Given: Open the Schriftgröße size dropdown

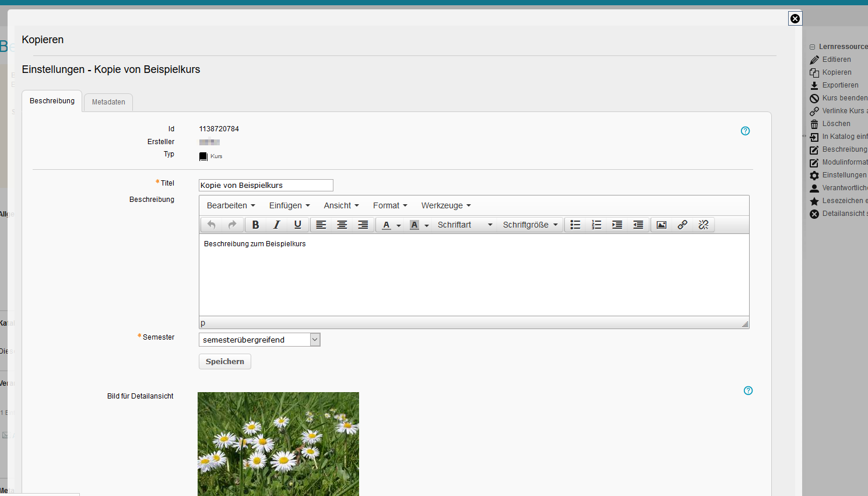Looking at the screenshot, I should pyautogui.click(x=530, y=225).
